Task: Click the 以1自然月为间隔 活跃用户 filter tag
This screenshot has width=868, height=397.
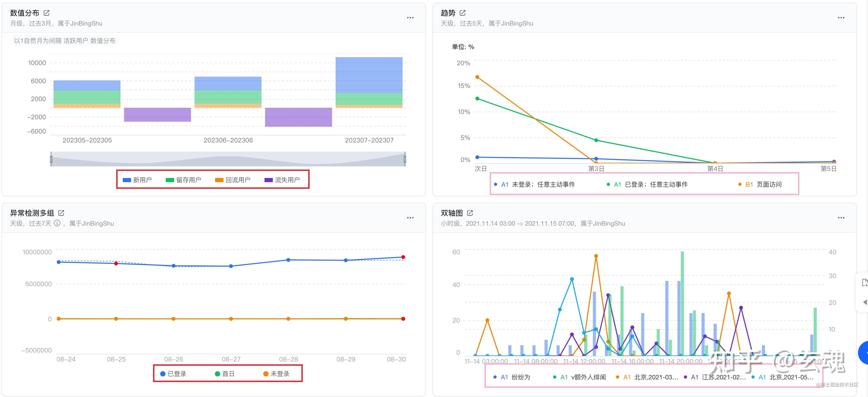Action: point(64,41)
